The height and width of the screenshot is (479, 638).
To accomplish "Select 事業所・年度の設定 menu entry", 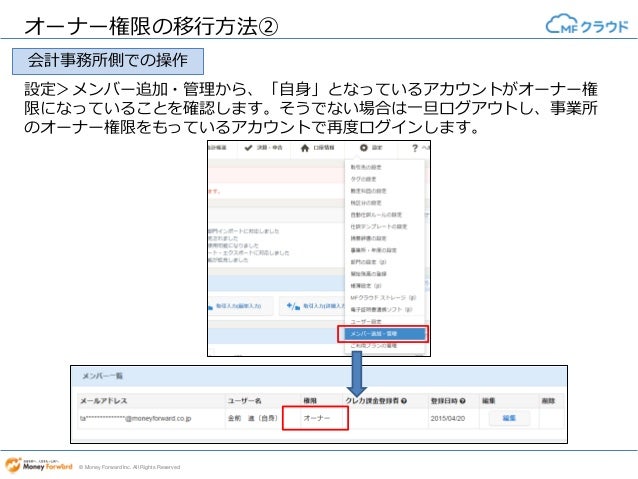I will click(x=374, y=250).
